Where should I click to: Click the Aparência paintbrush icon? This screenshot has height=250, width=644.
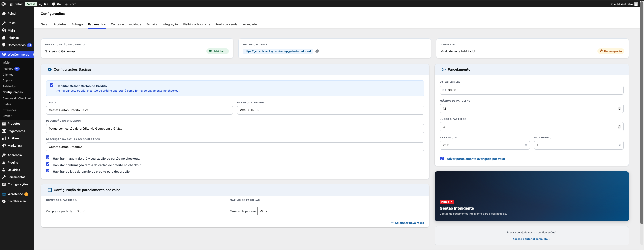[4, 155]
